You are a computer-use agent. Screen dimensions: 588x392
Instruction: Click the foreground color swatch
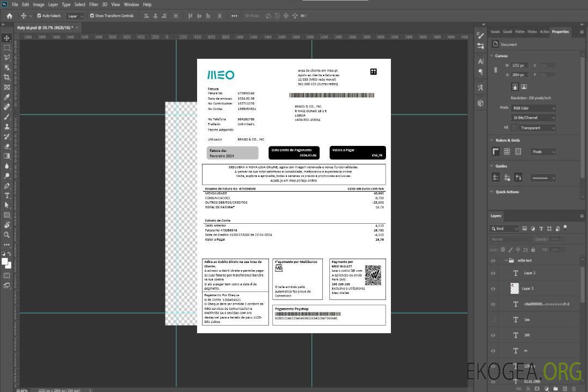point(4,261)
